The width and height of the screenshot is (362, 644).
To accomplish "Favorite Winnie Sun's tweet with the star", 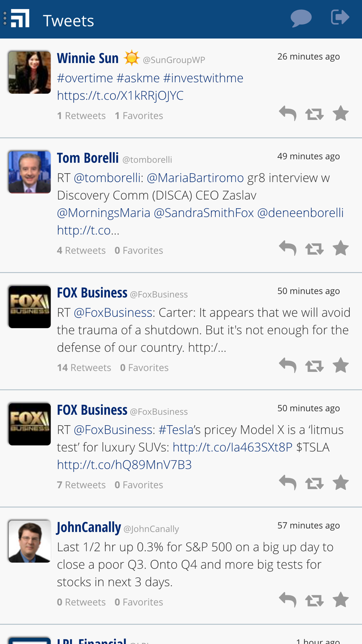I will click(341, 114).
